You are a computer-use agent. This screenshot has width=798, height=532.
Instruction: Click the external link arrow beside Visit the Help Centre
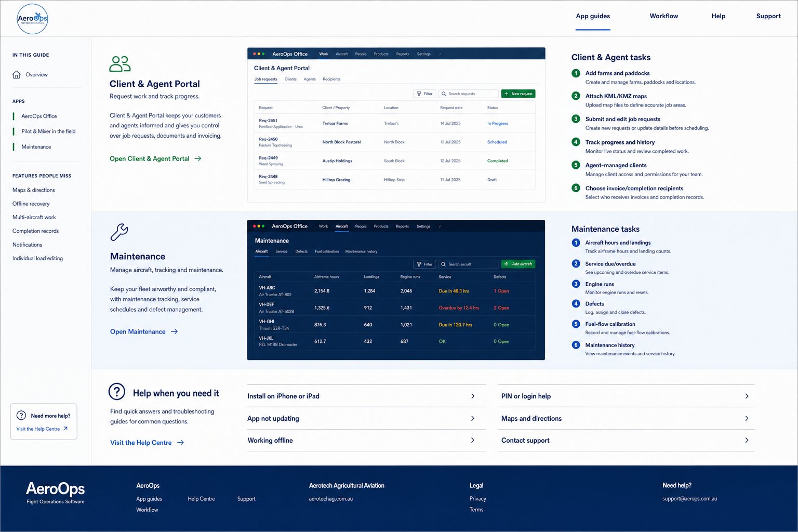coord(65,429)
